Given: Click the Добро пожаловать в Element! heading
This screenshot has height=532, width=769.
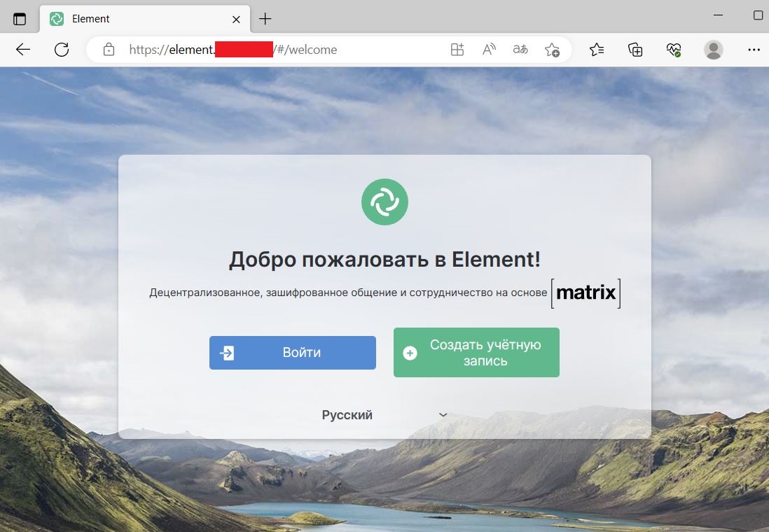Looking at the screenshot, I should pyautogui.click(x=384, y=259).
